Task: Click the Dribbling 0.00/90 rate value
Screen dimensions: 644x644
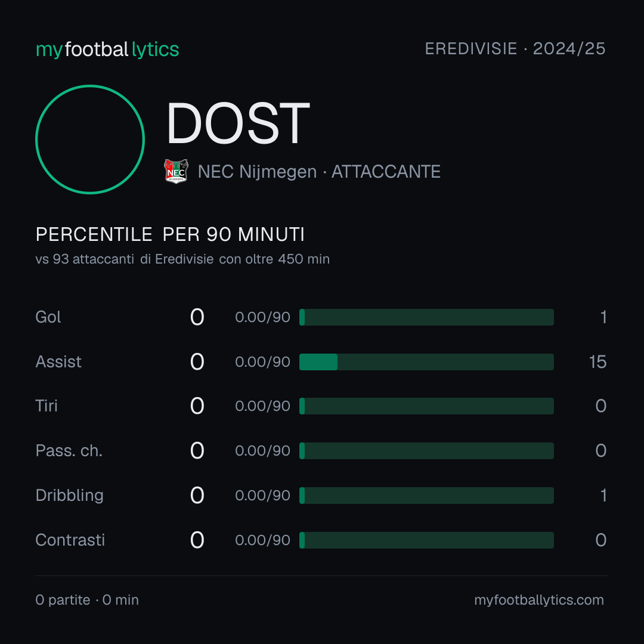Action: (x=262, y=496)
